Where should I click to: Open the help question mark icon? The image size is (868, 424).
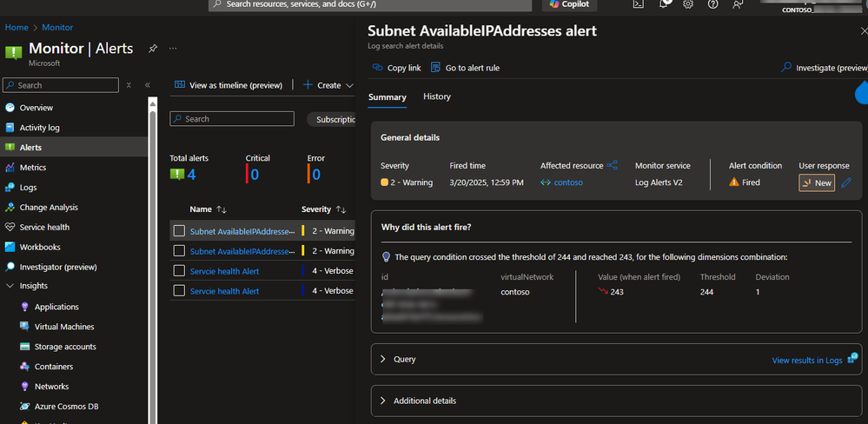712,3
